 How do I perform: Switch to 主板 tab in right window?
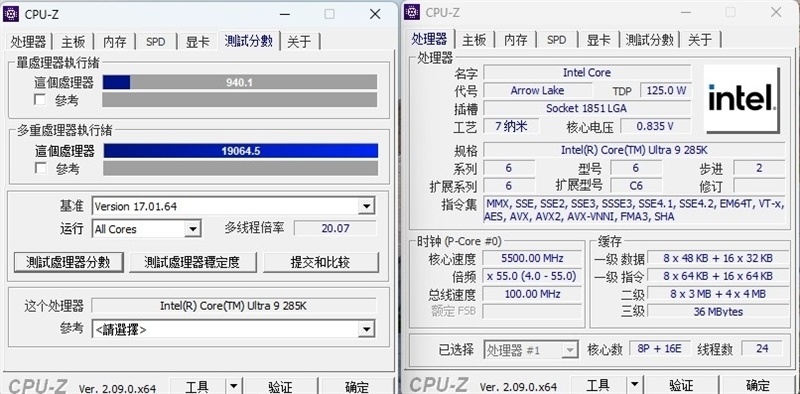coord(474,40)
